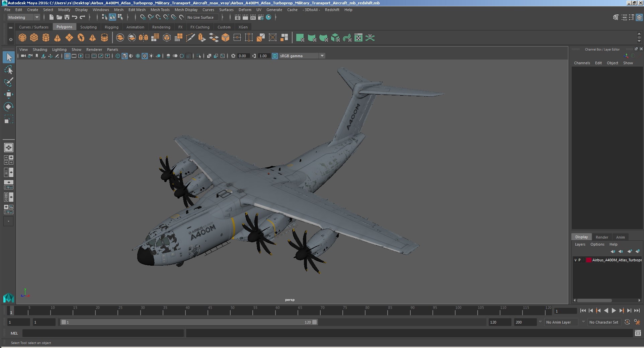Click the time range slider bar

point(189,322)
